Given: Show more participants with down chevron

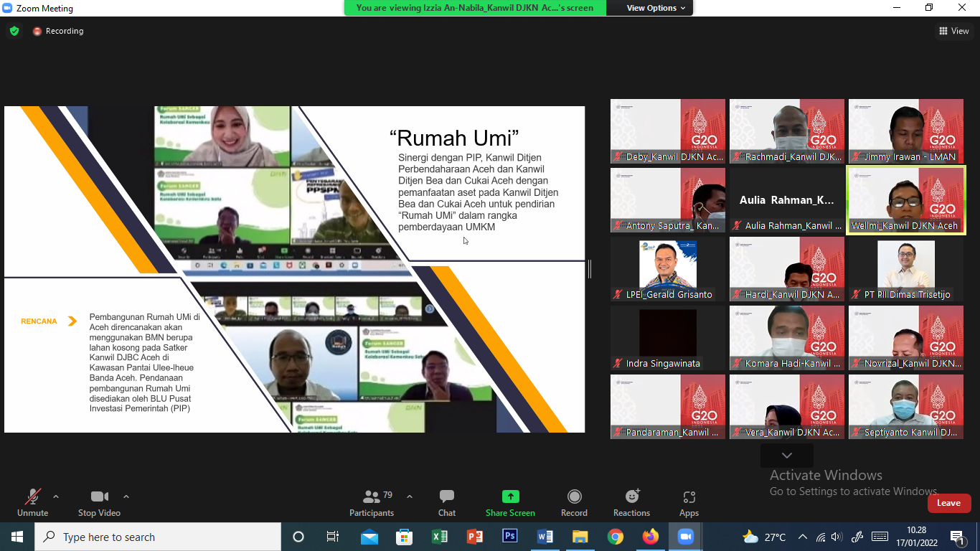Looking at the screenshot, I should (787, 456).
